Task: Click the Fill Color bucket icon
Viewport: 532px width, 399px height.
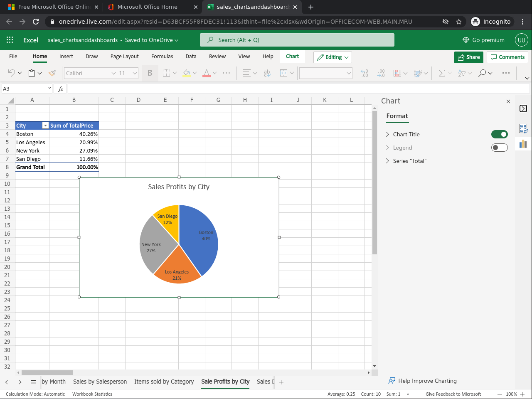Action: click(x=187, y=73)
